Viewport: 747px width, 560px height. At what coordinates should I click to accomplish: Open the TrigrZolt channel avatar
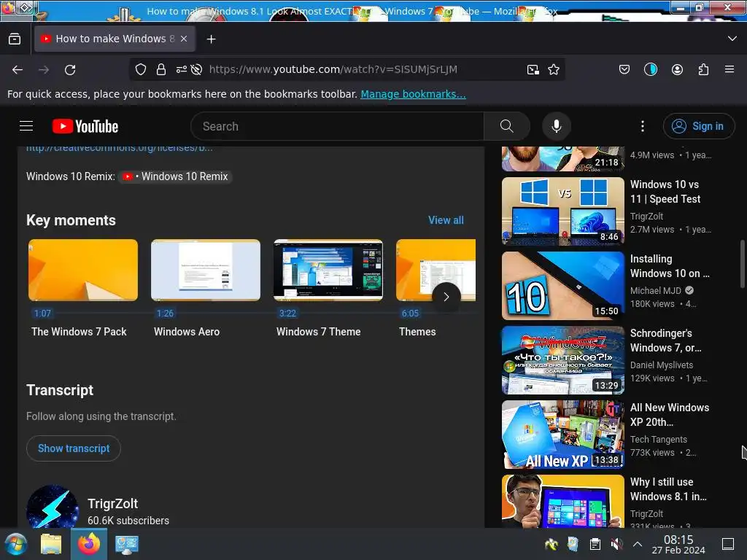53,507
